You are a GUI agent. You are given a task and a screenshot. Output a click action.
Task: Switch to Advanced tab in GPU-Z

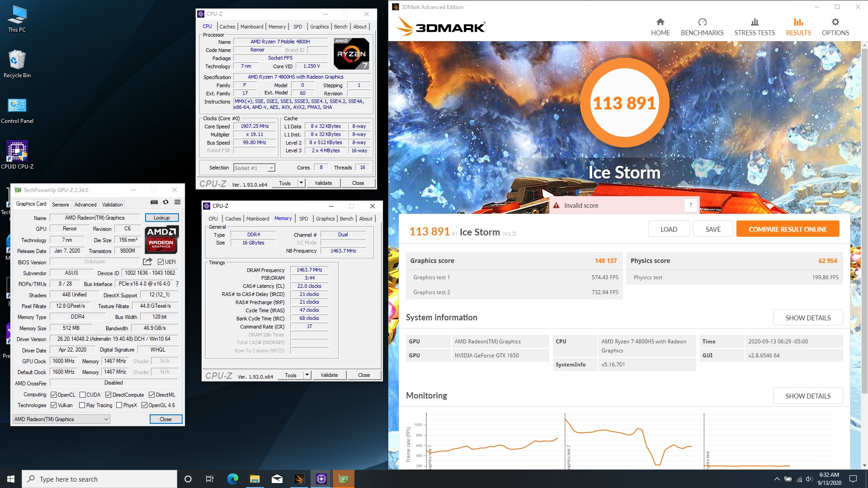[x=85, y=205]
